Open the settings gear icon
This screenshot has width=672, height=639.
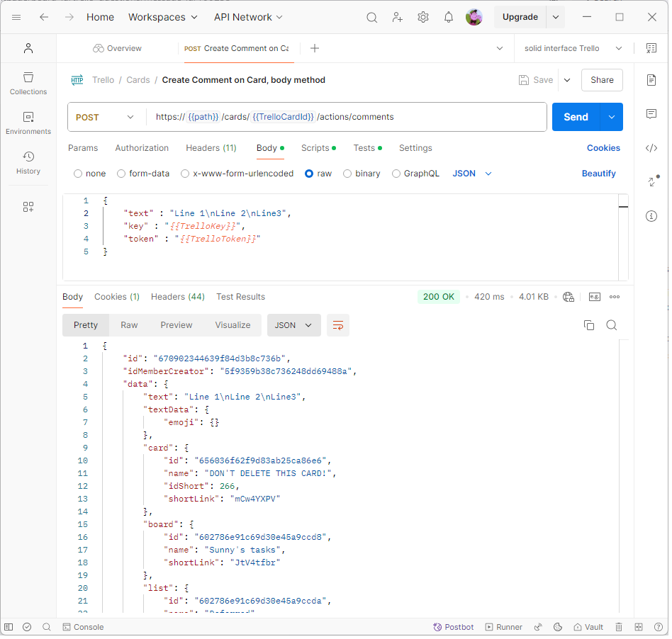(423, 17)
